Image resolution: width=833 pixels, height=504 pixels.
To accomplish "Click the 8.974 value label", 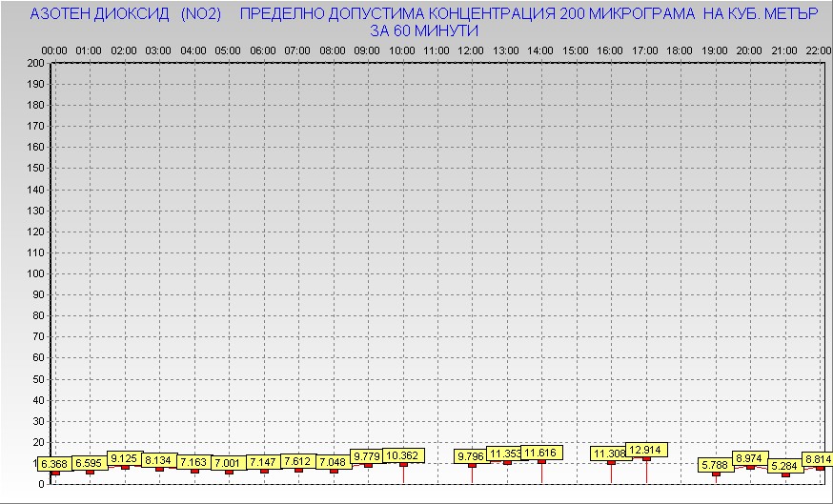I will [x=750, y=458].
